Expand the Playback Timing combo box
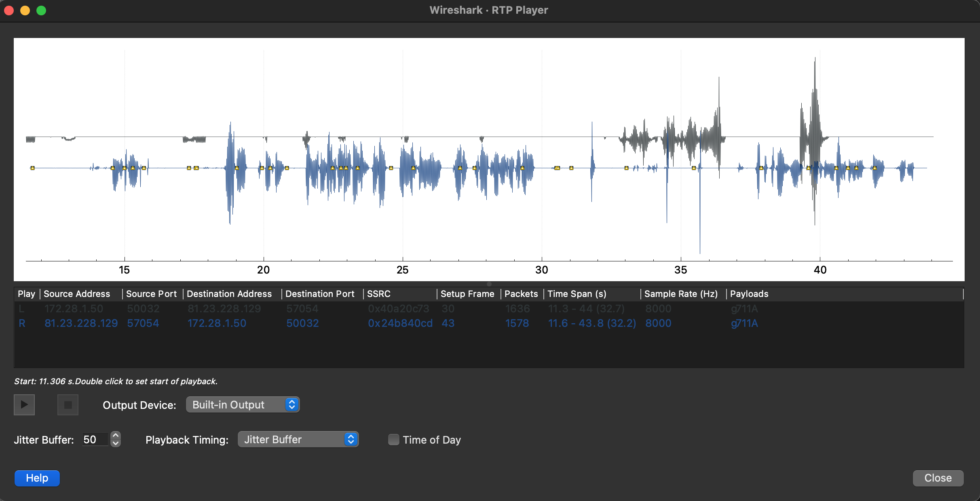Screen dimensions: 980x501 pyautogui.click(x=298, y=439)
